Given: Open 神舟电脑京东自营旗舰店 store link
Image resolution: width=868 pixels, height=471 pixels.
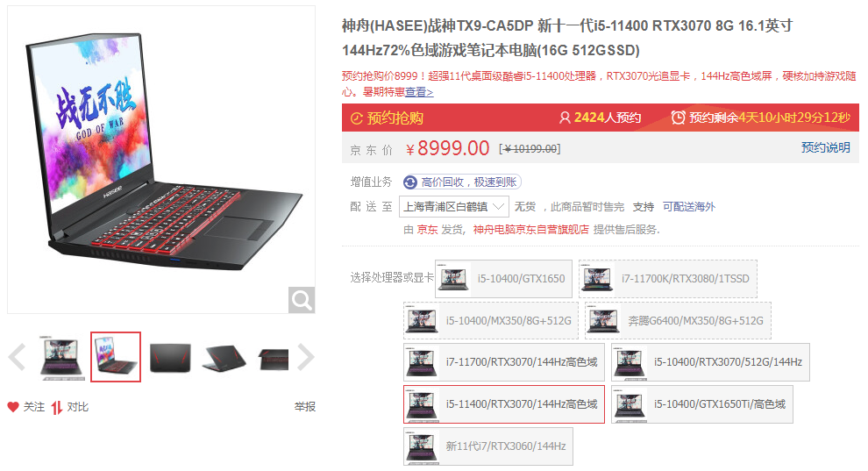Looking at the screenshot, I should [530, 229].
